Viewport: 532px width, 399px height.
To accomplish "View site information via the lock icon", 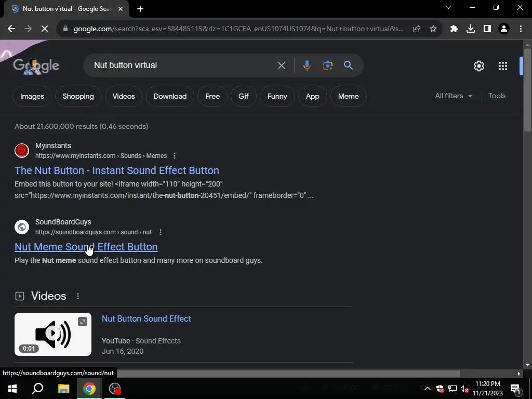I will point(65,29).
